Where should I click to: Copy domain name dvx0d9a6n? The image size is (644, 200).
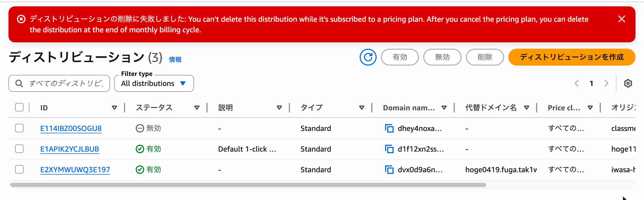[x=389, y=170]
